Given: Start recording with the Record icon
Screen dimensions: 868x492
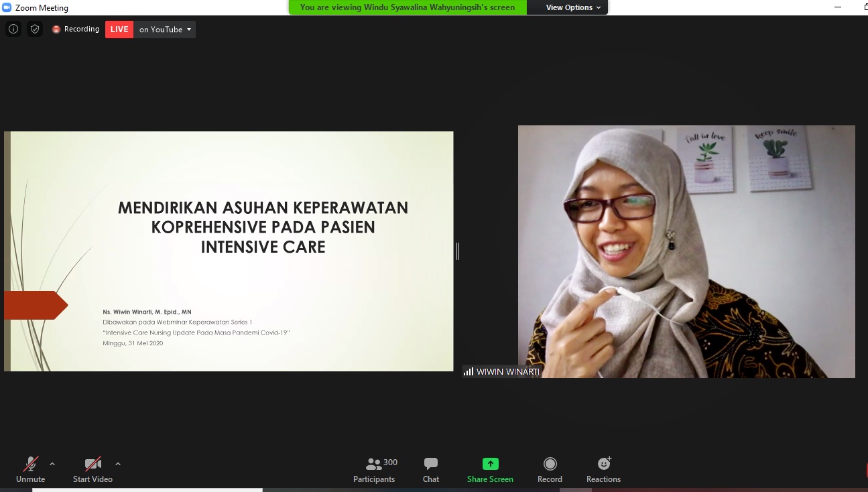Looking at the screenshot, I should [x=550, y=464].
